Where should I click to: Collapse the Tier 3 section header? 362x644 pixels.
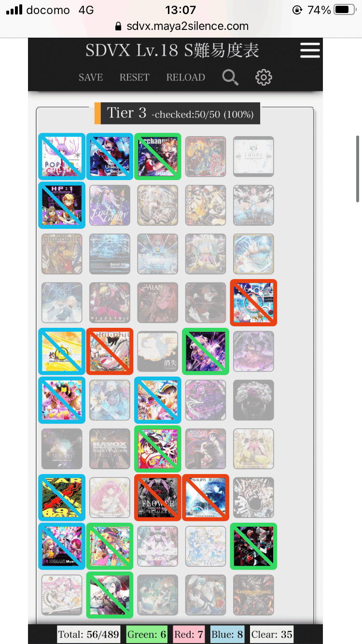[x=177, y=113]
